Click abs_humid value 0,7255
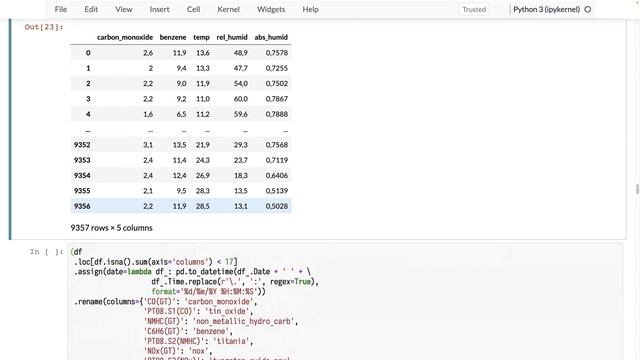 (x=277, y=68)
